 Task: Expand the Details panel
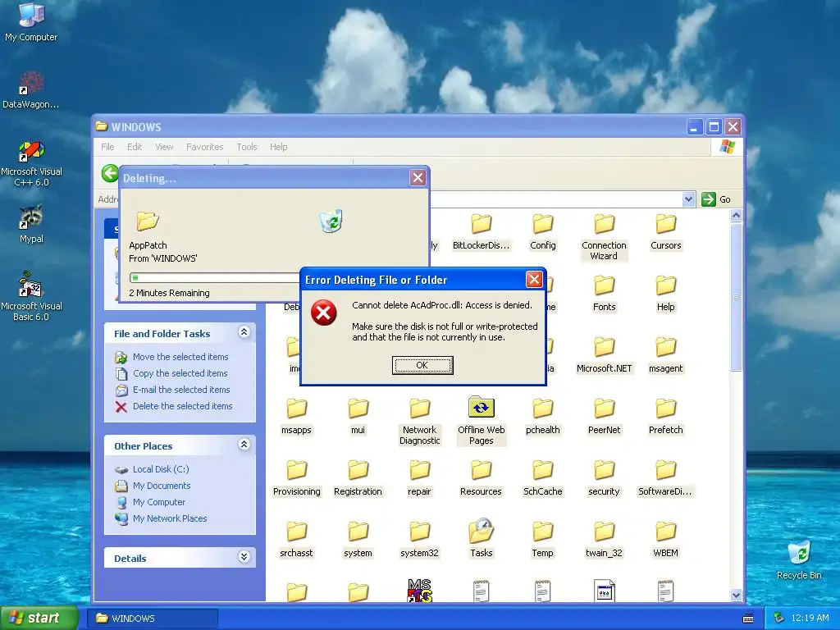244,557
